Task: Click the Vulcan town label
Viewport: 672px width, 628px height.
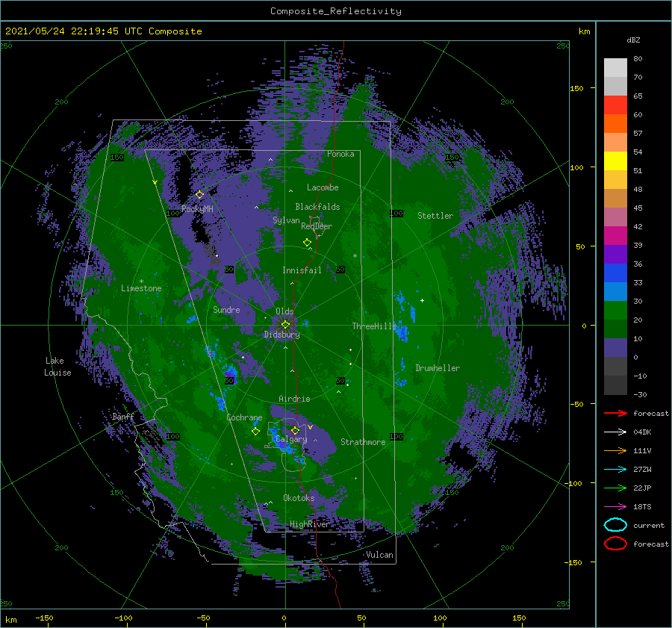Action: click(379, 555)
